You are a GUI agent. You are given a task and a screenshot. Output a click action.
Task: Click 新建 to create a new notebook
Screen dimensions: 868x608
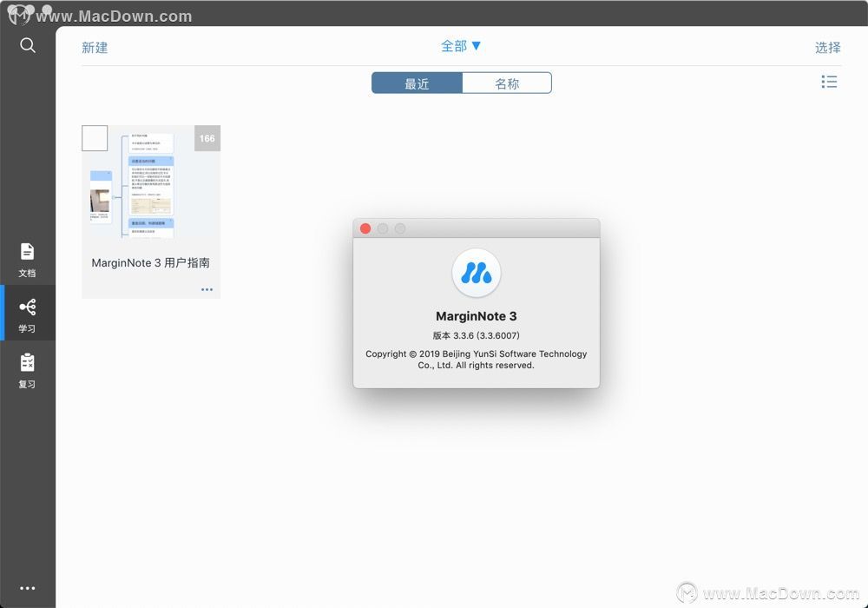[95, 48]
